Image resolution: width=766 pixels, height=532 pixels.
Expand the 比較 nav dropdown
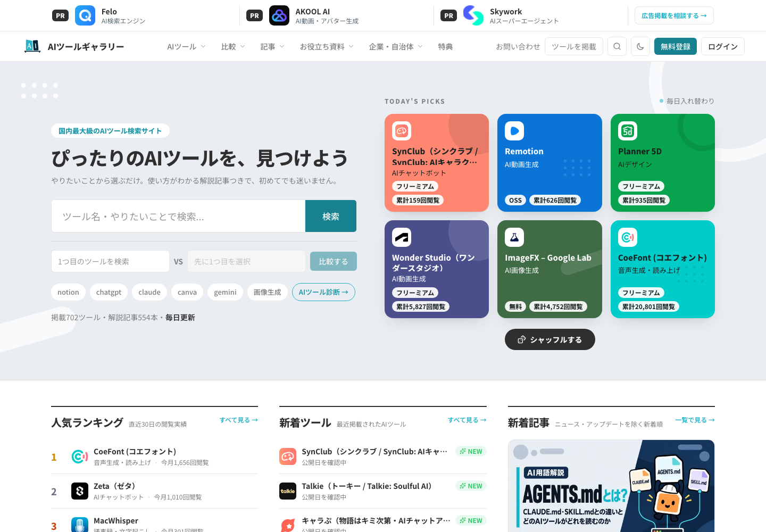[x=233, y=46]
